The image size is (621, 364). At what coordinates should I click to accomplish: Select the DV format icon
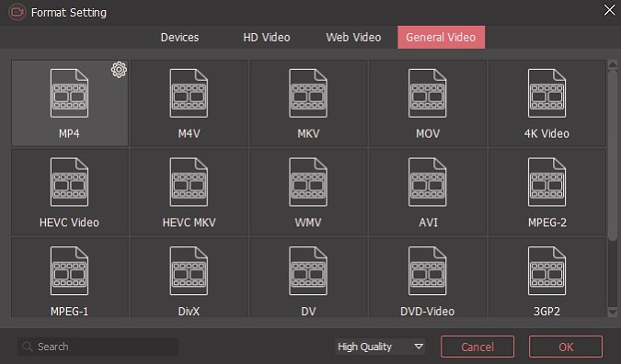point(308,271)
